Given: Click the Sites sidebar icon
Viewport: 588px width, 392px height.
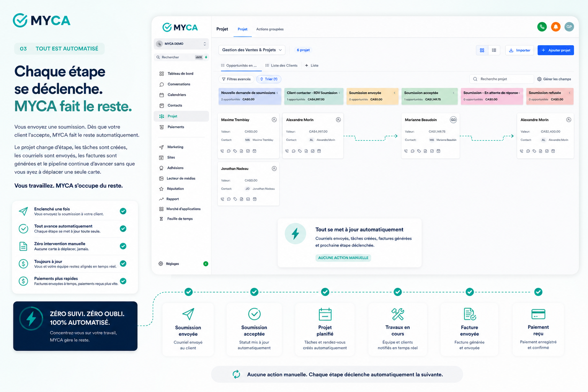Looking at the screenshot, I should [x=162, y=157].
